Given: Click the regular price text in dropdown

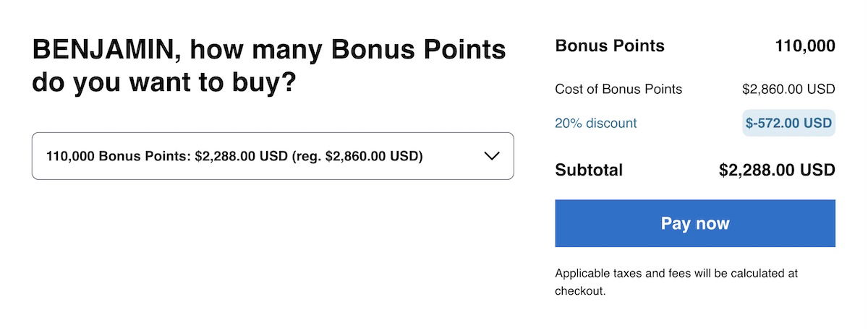Looking at the screenshot, I should (357, 156).
